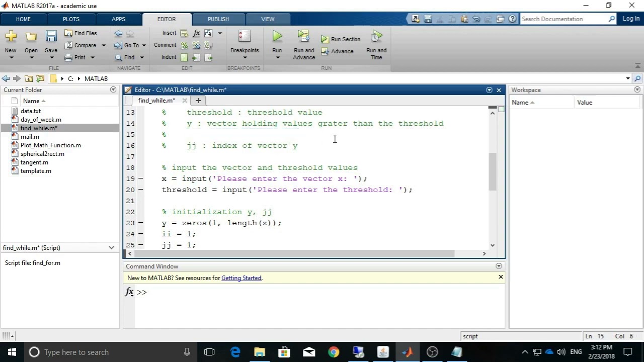Click the smart indent icon
Screen dimensions: 644x362
point(184,57)
